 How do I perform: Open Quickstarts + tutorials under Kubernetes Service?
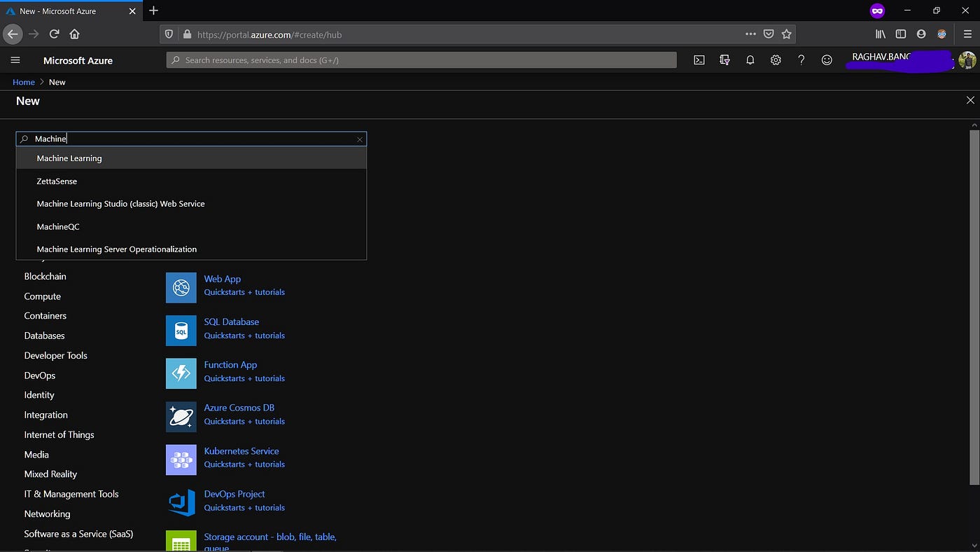[244, 464]
